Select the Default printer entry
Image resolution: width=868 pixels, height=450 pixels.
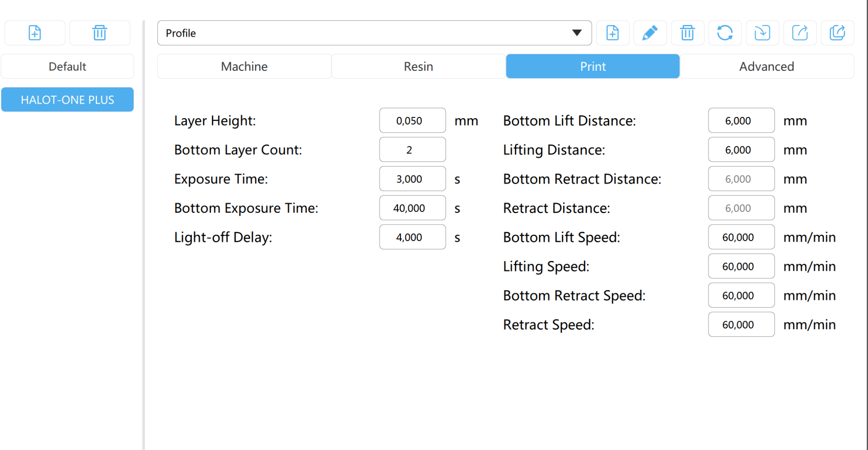coord(67,66)
